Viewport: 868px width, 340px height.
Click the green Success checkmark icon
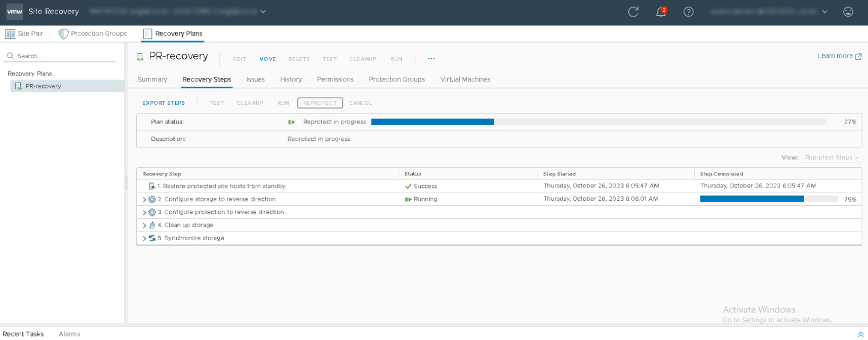click(408, 186)
